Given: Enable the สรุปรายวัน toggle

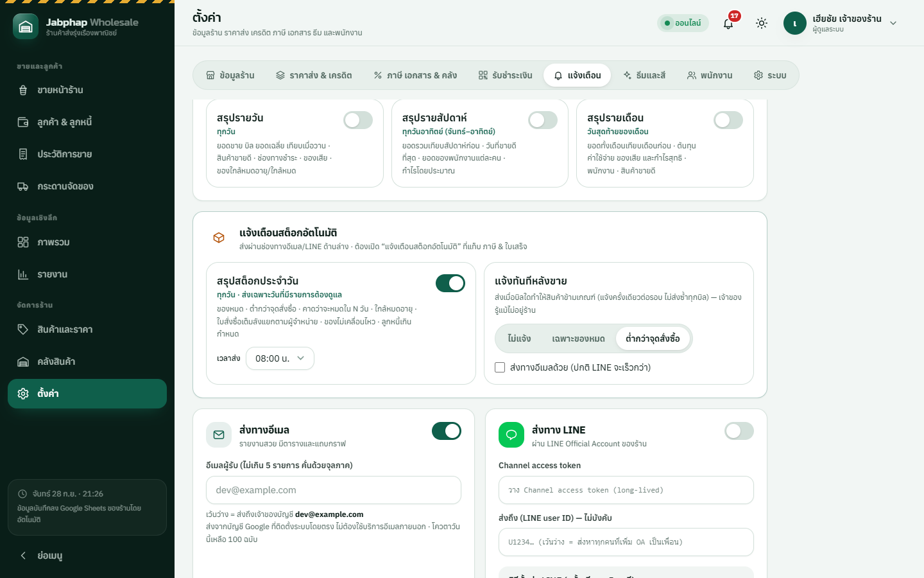Looking at the screenshot, I should pyautogui.click(x=358, y=120).
